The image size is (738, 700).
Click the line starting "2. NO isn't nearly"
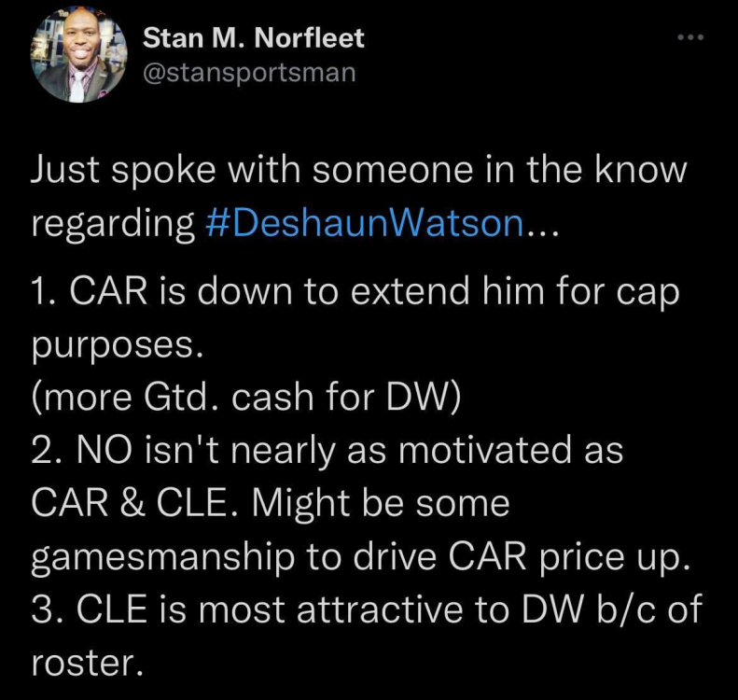(x=326, y=452)
